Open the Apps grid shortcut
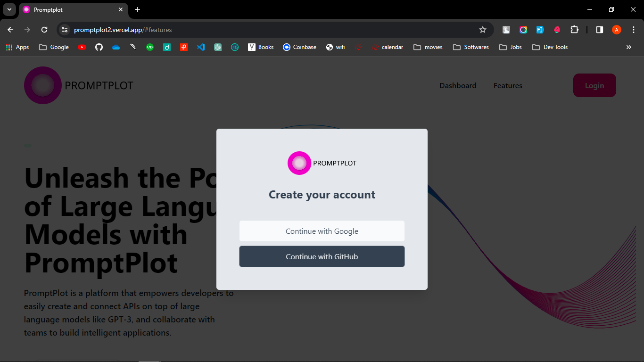Image resolution: width=644 pixels, height=362 pixels. [x=17, y=47]
